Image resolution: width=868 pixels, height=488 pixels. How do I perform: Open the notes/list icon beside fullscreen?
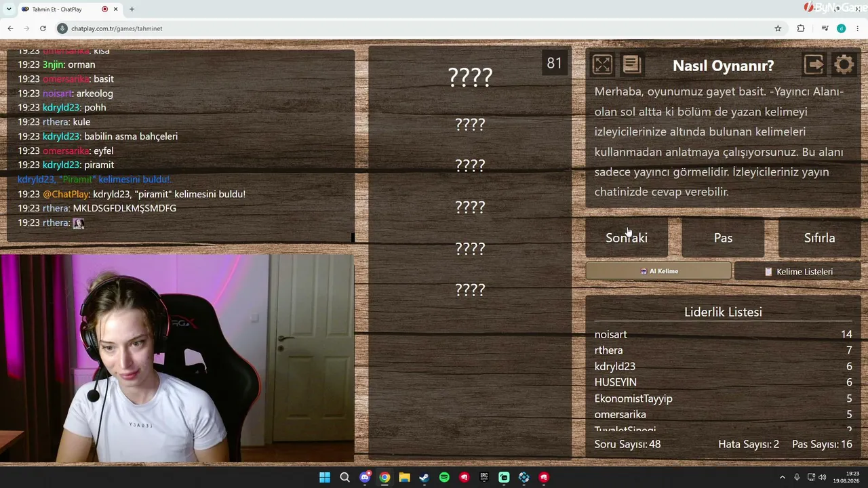[x=631, y=64]
